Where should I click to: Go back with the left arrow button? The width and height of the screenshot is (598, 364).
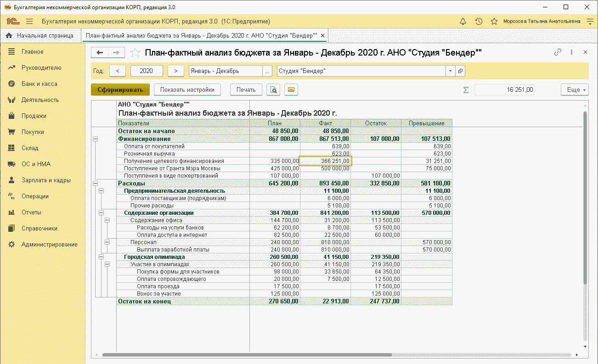100,53
